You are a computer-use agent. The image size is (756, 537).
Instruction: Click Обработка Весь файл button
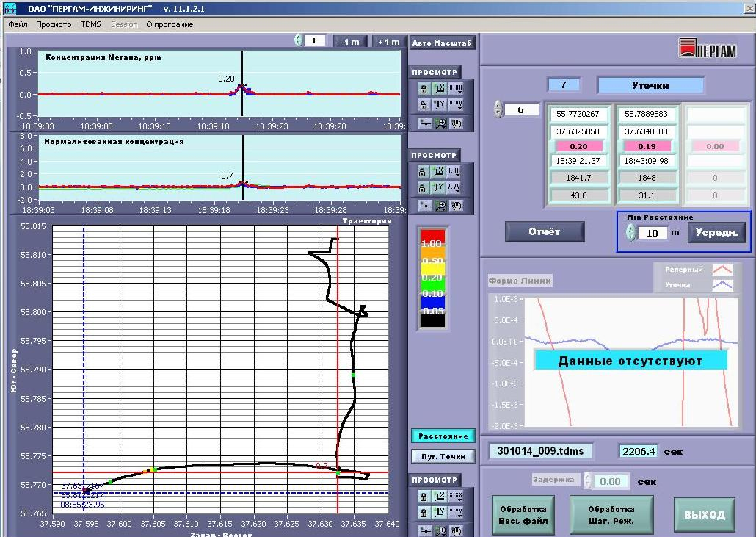tap(523, 515)
